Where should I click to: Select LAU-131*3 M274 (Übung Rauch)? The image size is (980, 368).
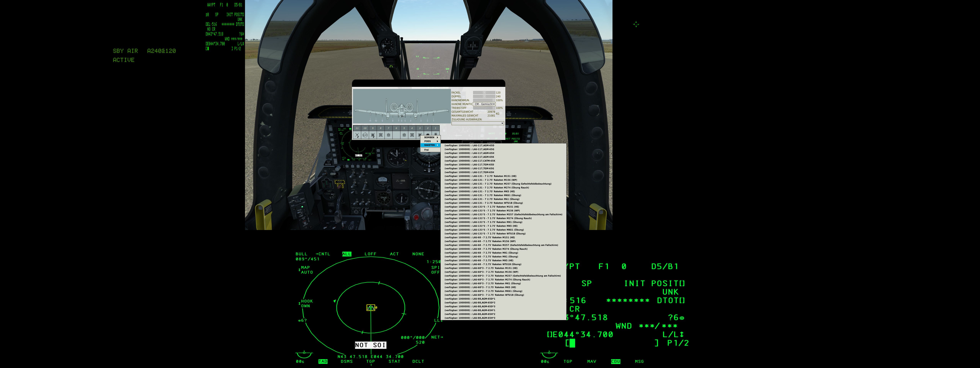(504, 218)
